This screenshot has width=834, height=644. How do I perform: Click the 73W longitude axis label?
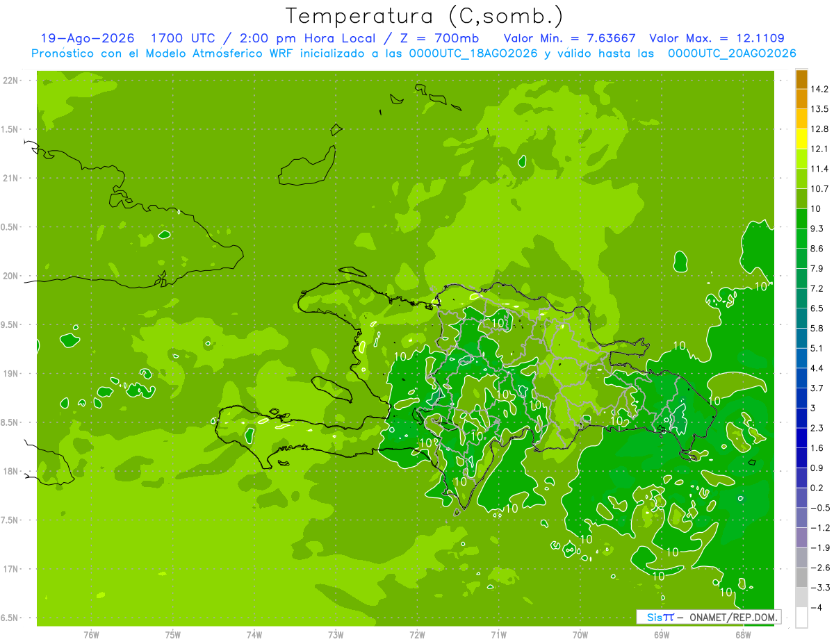coord(336,635)
